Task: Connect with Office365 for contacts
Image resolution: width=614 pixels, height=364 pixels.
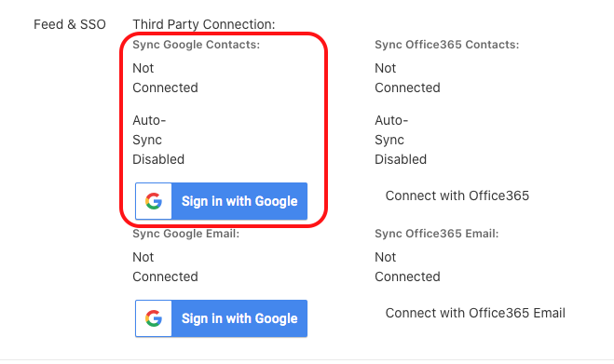Action: [457, 195]
